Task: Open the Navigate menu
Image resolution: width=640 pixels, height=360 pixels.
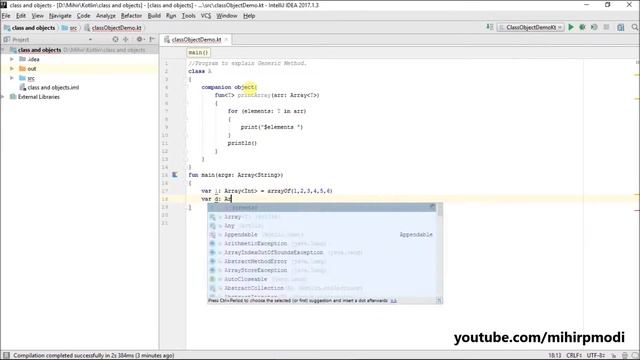Action: coord(60,16)
